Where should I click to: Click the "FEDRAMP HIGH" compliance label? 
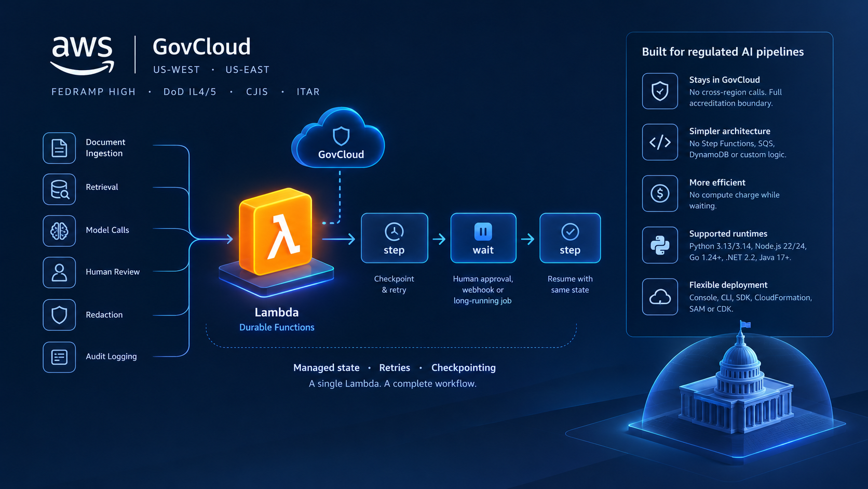(x=93, y=92)
